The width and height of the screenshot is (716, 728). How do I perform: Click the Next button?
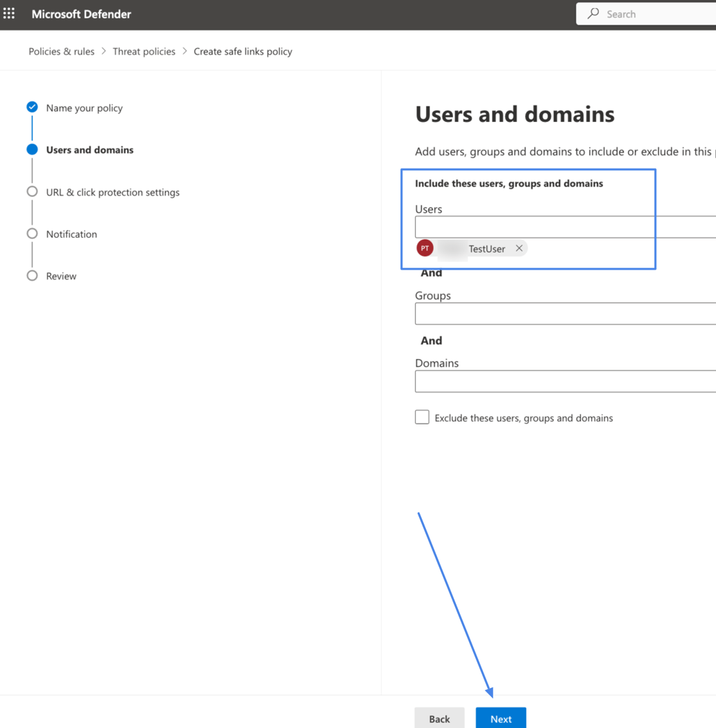pos(500,718)
